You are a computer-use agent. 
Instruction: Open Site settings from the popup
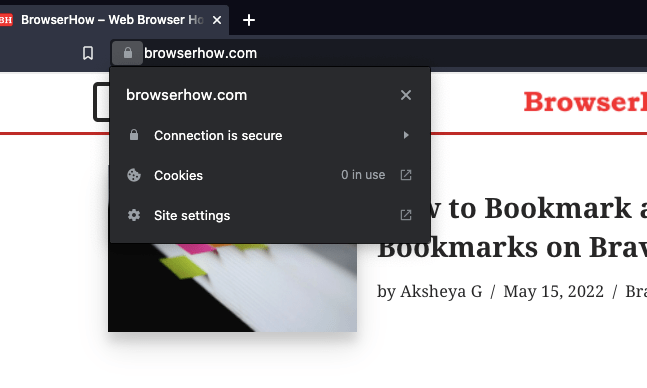(270, 215)
